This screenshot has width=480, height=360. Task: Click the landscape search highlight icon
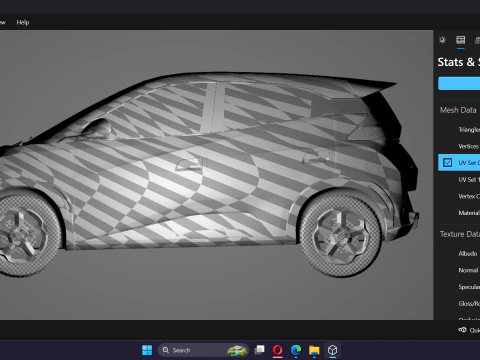[237, 350]
